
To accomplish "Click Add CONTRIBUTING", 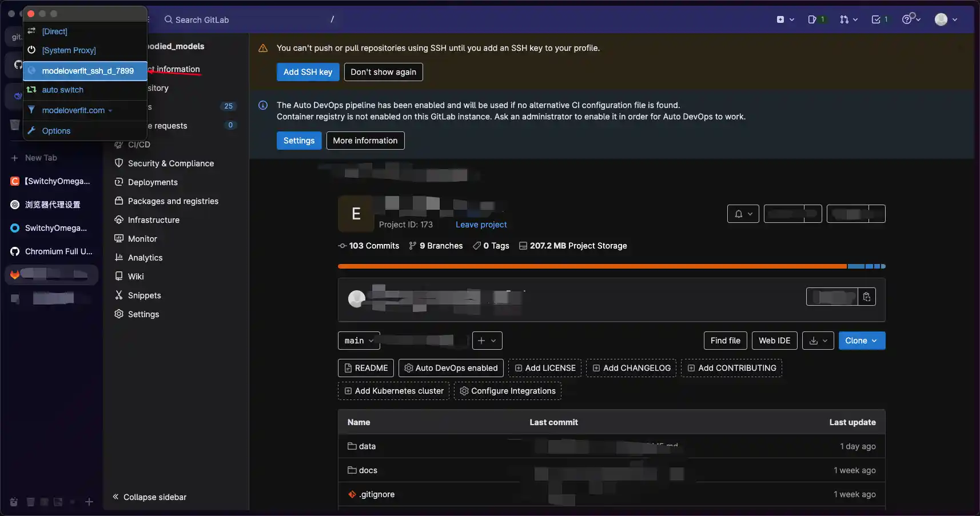I will [731, 368].
